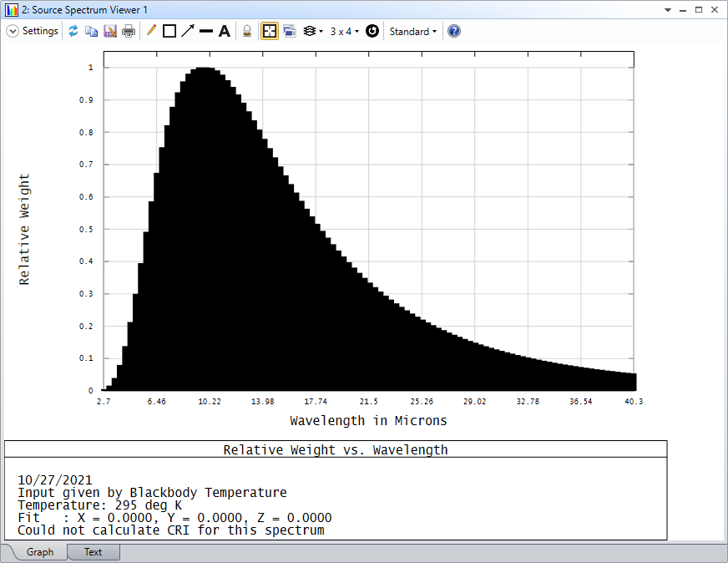Image resolution: width=728 pixels, height=563 pixels.
Task: Click the 0.5 relative weight tick label
Action: 86,229
